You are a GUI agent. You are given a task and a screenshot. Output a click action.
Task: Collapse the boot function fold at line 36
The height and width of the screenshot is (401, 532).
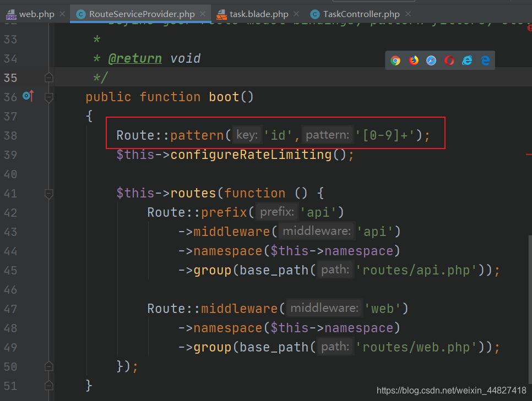[x=49, y=97]
